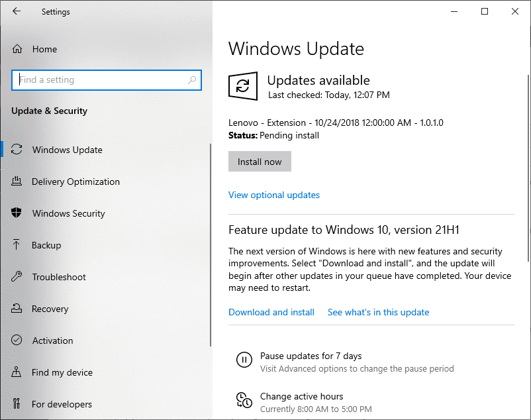This screenshot has width=531, height=420.
Task: Click the Troubleshoot wrench icon
Action: (17, 276)
